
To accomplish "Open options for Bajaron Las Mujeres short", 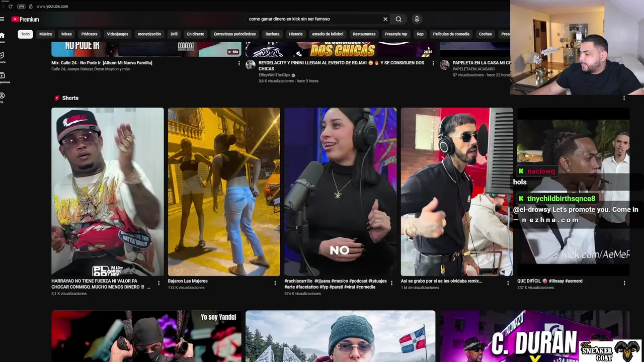I will [275, 283].
